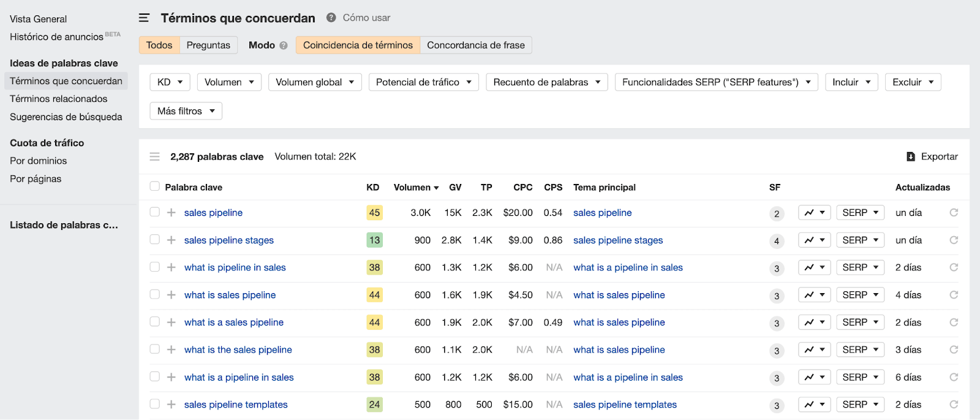Open the sales pipeline templates keyword link
This screenshot has width=980, height=420.
tap(236, 405)
